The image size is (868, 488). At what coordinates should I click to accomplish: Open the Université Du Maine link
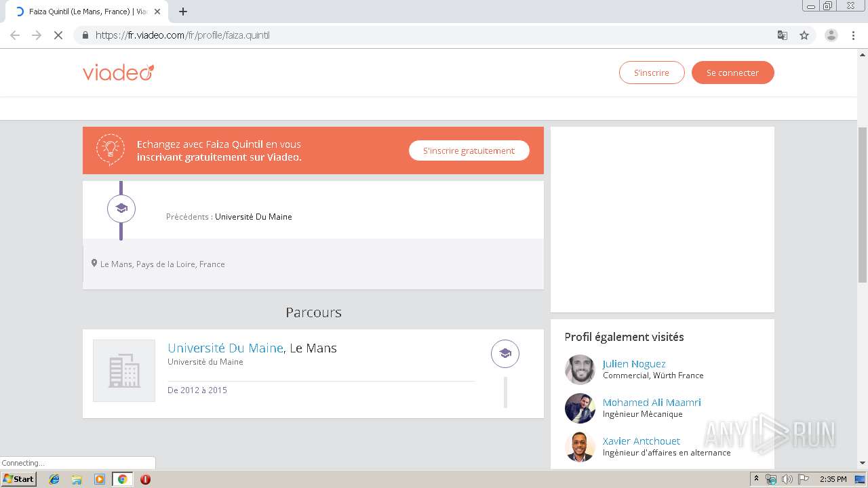point(225,348)
